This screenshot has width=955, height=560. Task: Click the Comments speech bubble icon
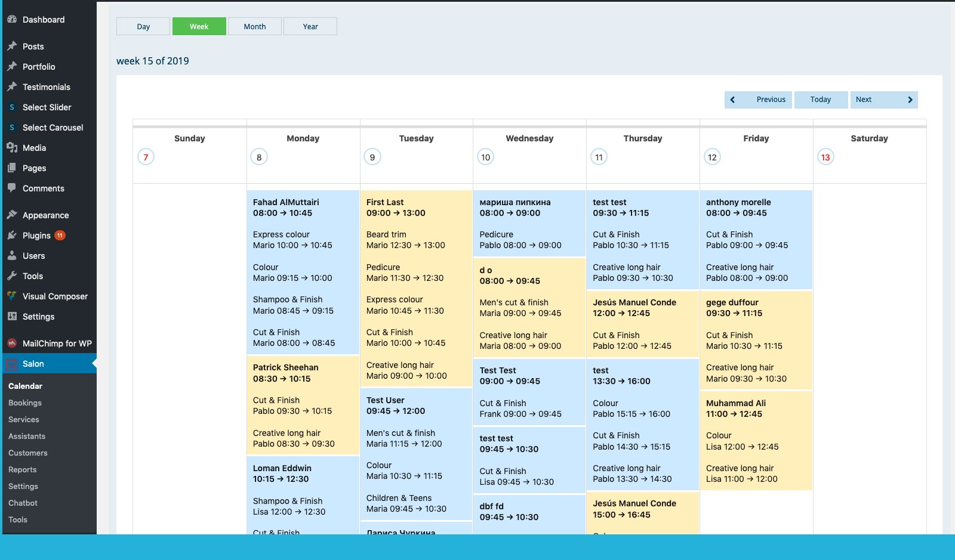12,188
